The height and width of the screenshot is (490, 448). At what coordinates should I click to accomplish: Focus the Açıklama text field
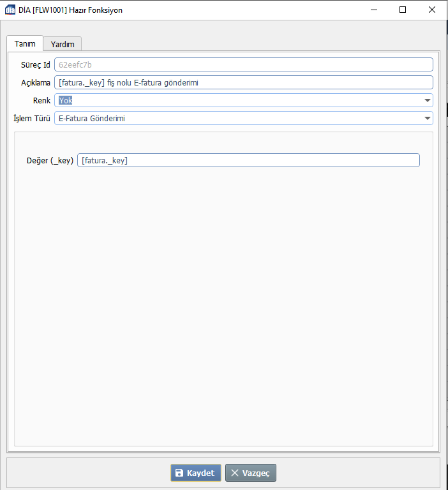[243, 82]
